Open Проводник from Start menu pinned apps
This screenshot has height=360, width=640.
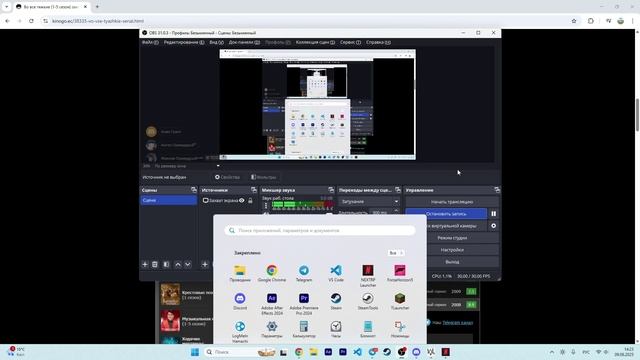pyautogui.click(x=240, y=273)
